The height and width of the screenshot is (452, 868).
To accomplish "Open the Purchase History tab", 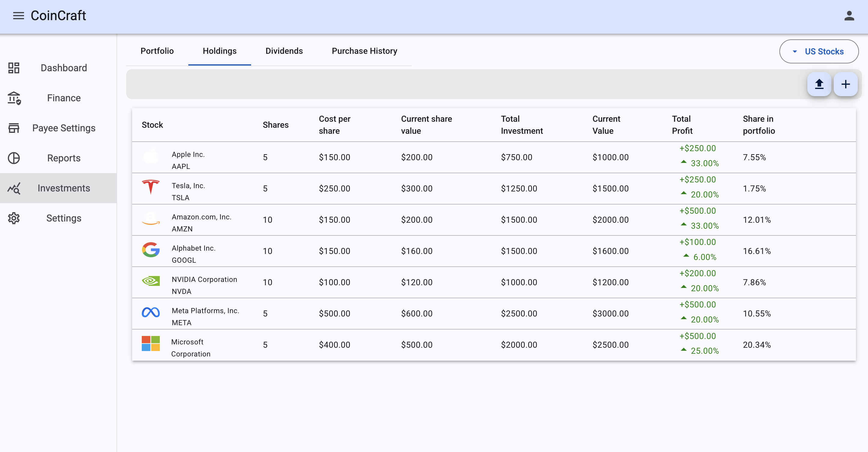I will (364, 51).
